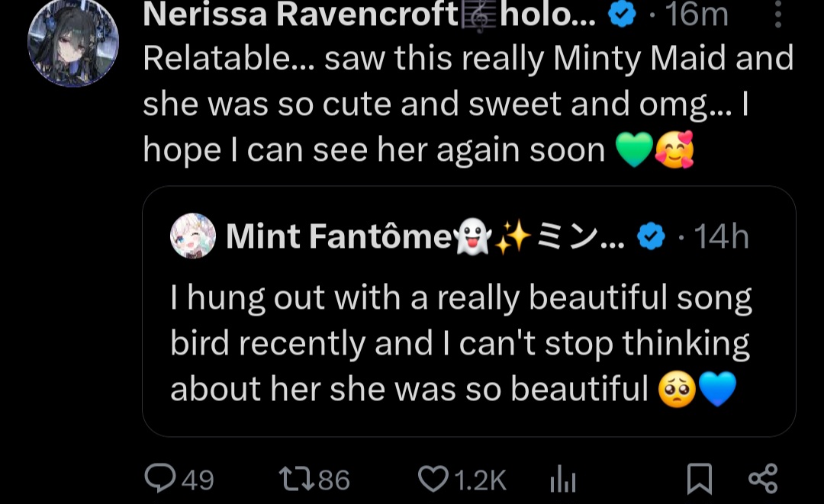Tap Nerissa's blue verified badge

(623, 15)
